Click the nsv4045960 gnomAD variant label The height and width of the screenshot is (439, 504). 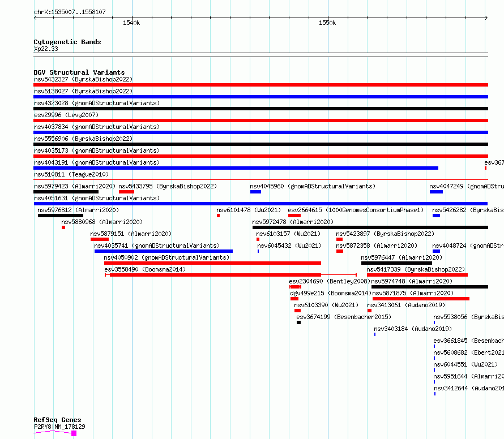[313, 186]
